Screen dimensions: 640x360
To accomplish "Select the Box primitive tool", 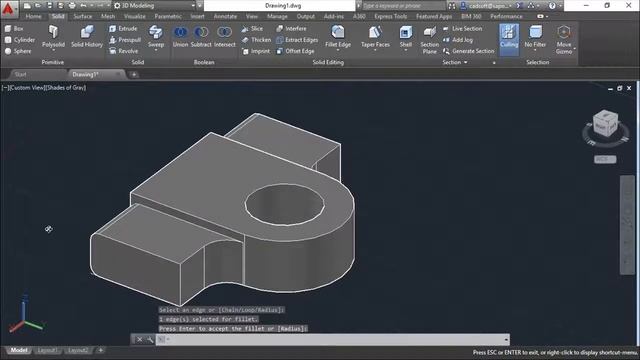I will [14, 29].
